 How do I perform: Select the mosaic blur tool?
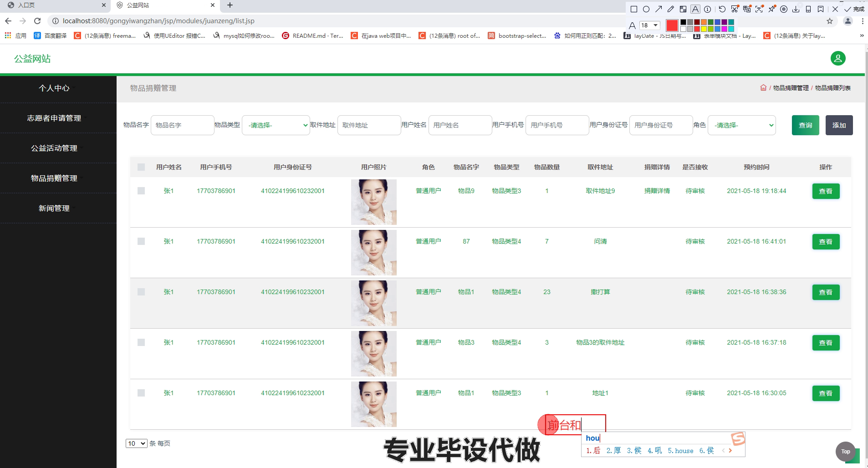point(683,9)
